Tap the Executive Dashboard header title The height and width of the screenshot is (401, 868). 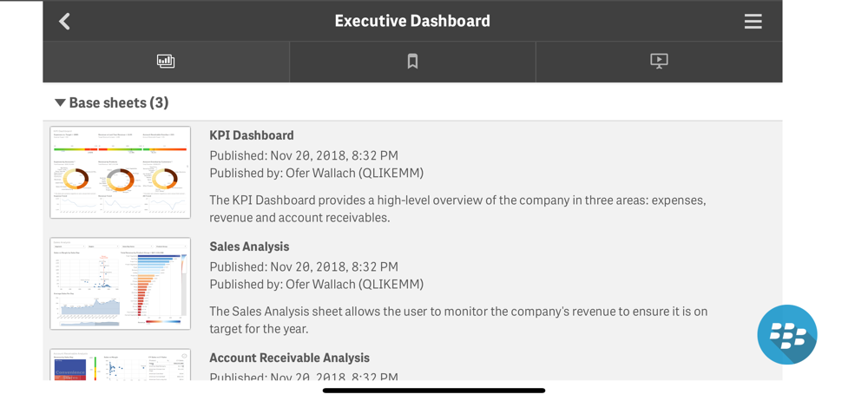pyautogui.click(x=412, y=21)
